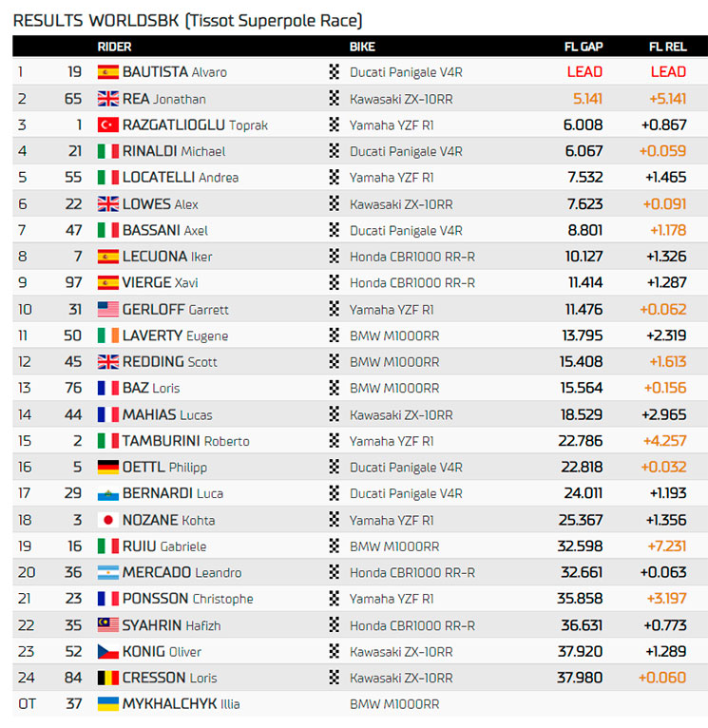Click the USA flag beside GERLOFF Garrett
This screenshot has height=728, width=708.
pos(107,309)
